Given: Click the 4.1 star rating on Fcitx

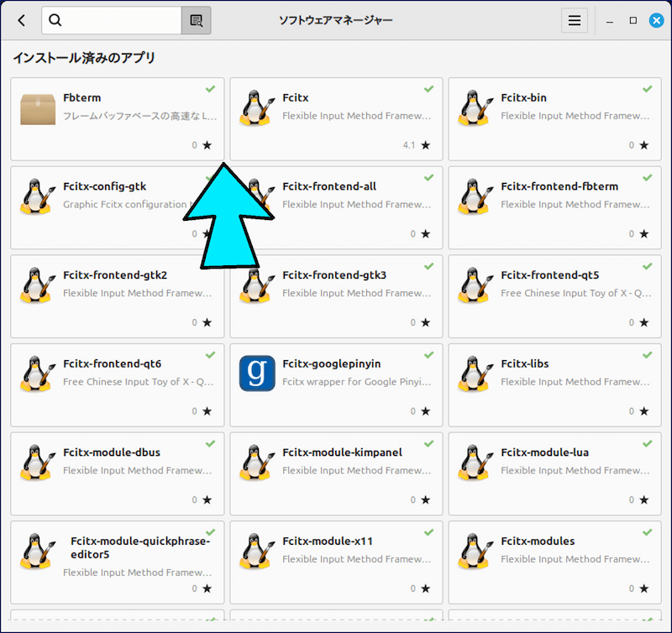Looking at the screenshot, I should pyautogui.click(x=416, y=144).
